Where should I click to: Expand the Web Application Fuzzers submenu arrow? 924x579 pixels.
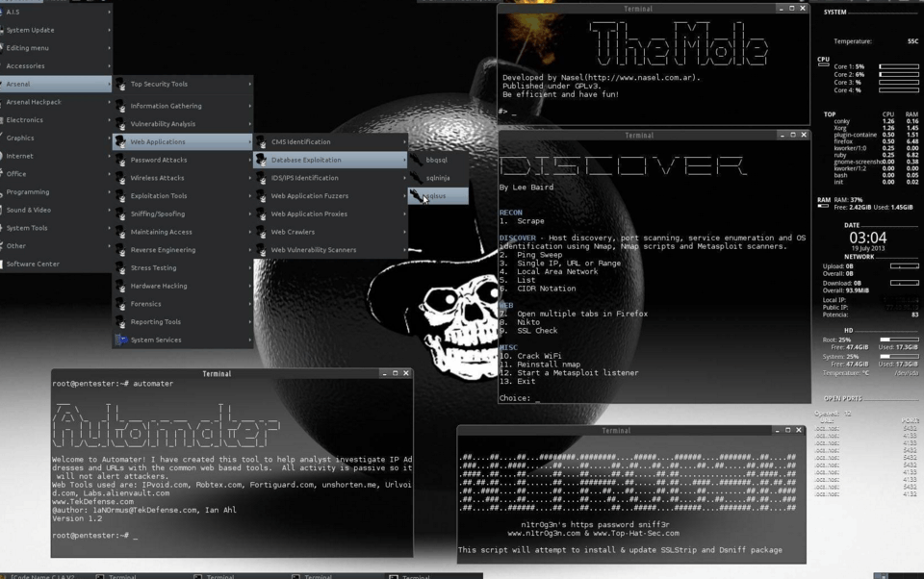tap(402, 196)
